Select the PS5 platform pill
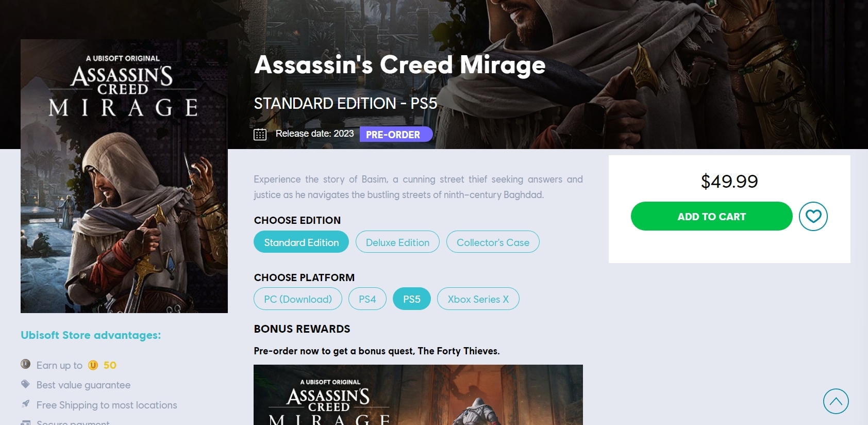Image resolution: width=868 pixels, height=425 pixels. (x=411, y=299)
